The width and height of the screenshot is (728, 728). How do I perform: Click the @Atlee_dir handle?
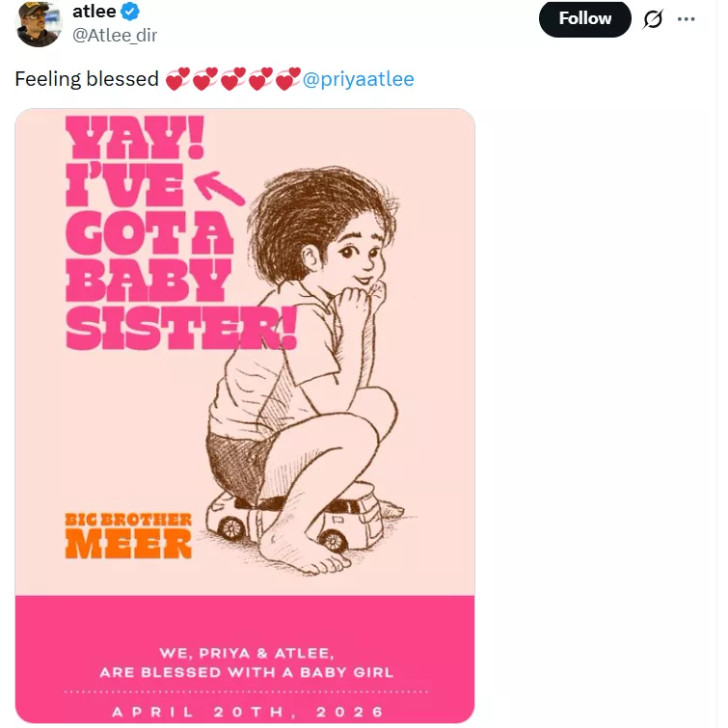coord(115,36)
